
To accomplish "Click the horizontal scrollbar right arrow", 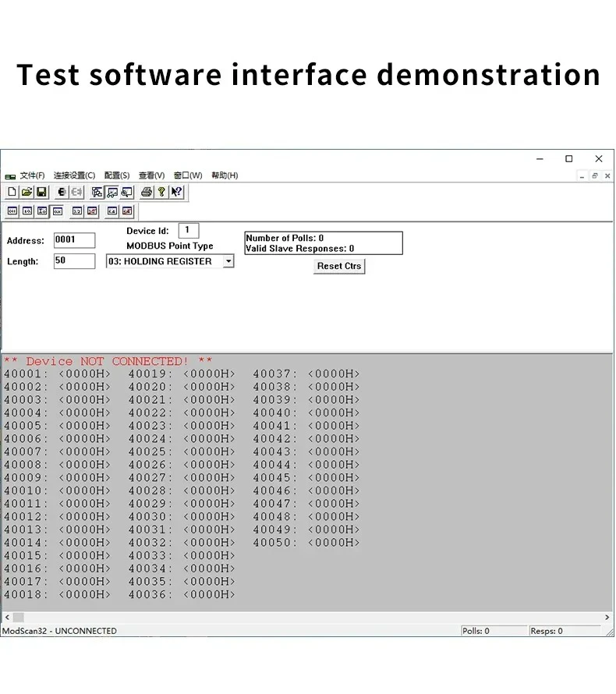I will click(x=607, y=617).
